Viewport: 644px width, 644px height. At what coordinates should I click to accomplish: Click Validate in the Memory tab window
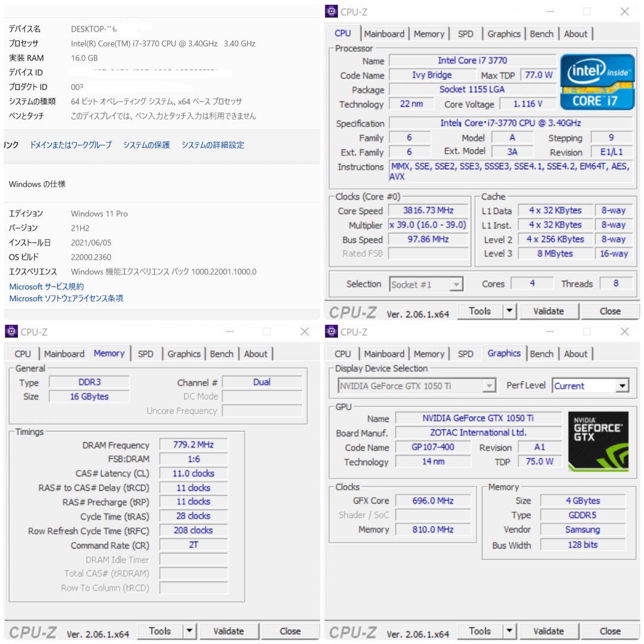click(229, 631)
